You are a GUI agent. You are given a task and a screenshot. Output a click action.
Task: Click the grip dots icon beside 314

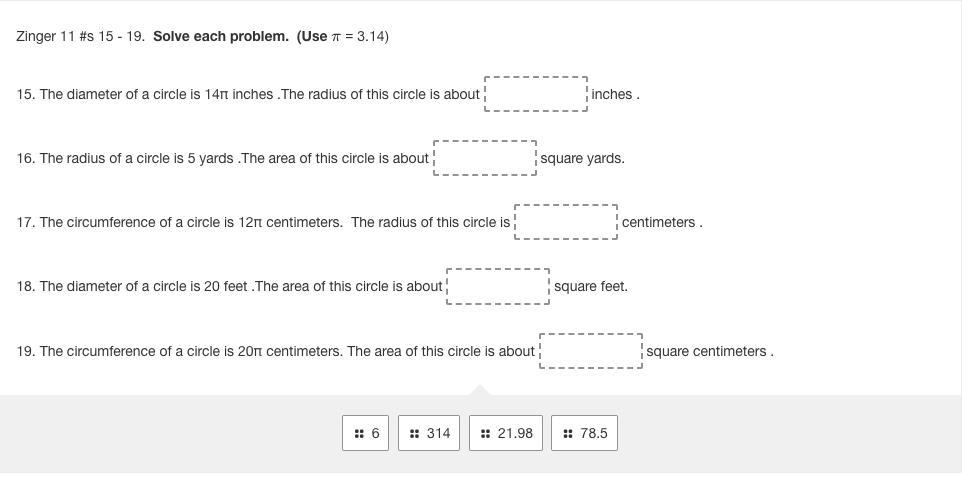(415, 434)
